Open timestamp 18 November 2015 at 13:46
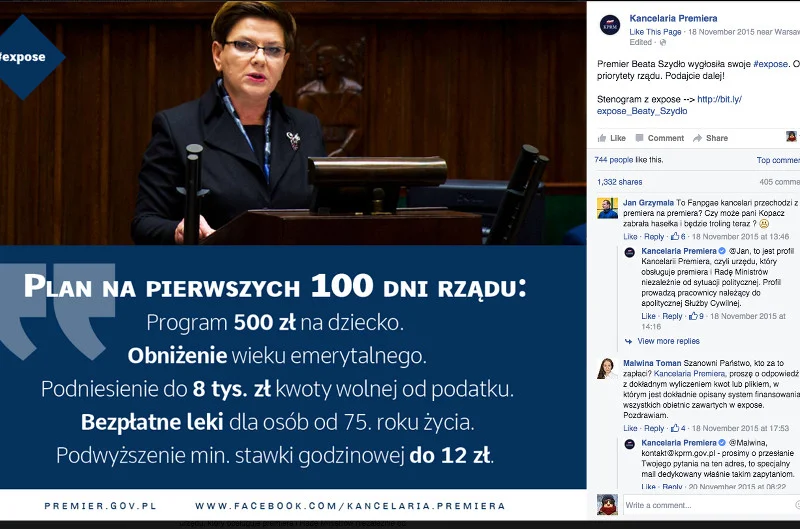Viewport: 800px width, 529px height. (740, 237)
